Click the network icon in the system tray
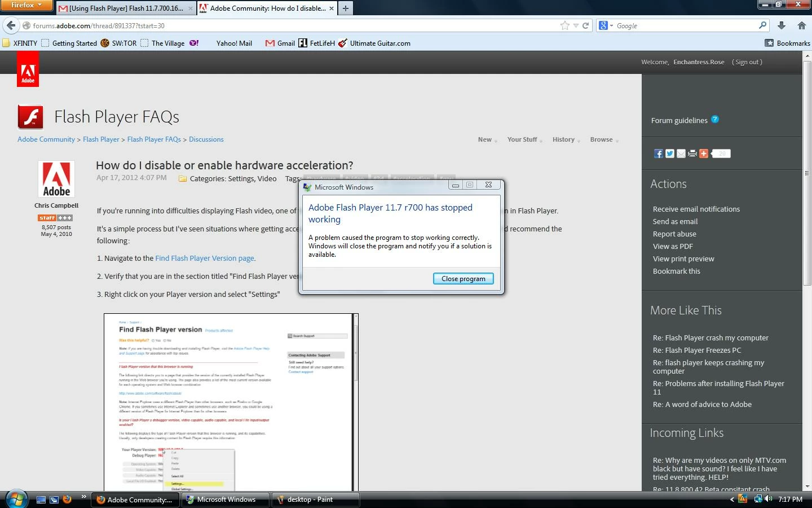 pos(758,499)
